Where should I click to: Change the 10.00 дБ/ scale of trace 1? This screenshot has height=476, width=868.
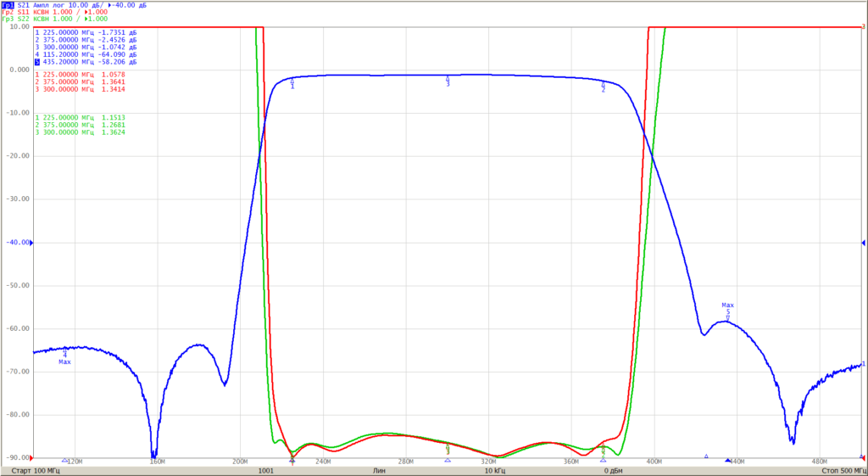point(79,4)
